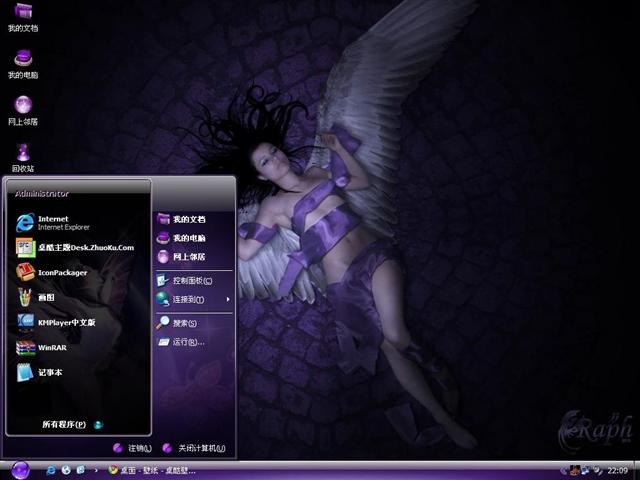Choose 搜索(S) in the Start menu

tap(184, 323)
